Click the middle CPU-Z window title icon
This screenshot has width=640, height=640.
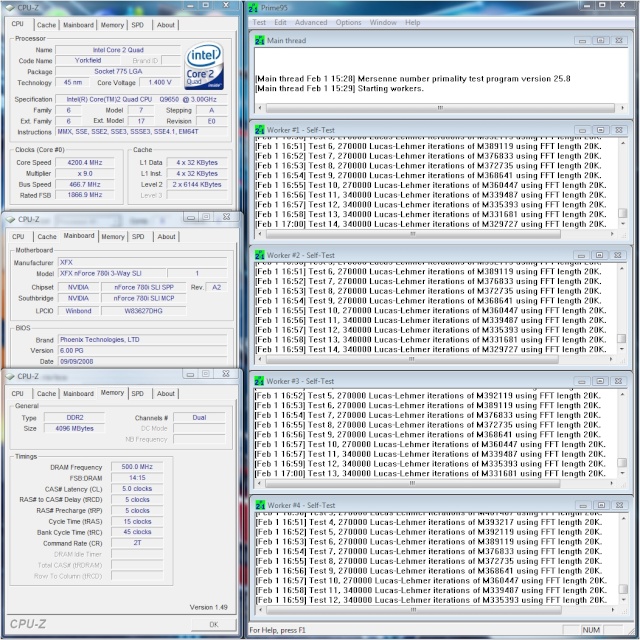click(10, 219)
